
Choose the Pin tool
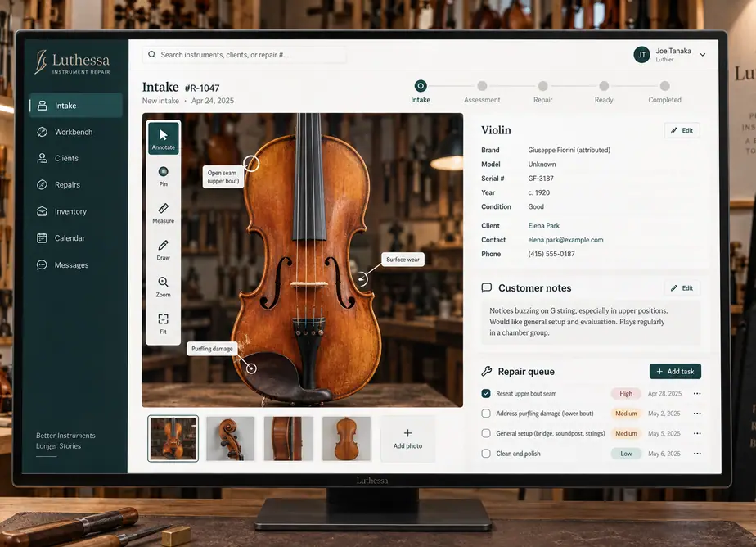(164, 176)
